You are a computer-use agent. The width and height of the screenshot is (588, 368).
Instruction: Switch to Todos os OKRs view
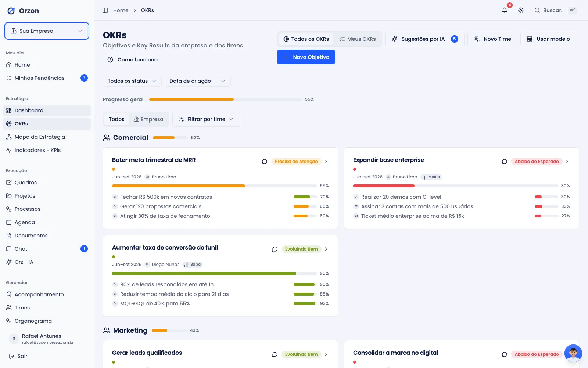(306, 39)
